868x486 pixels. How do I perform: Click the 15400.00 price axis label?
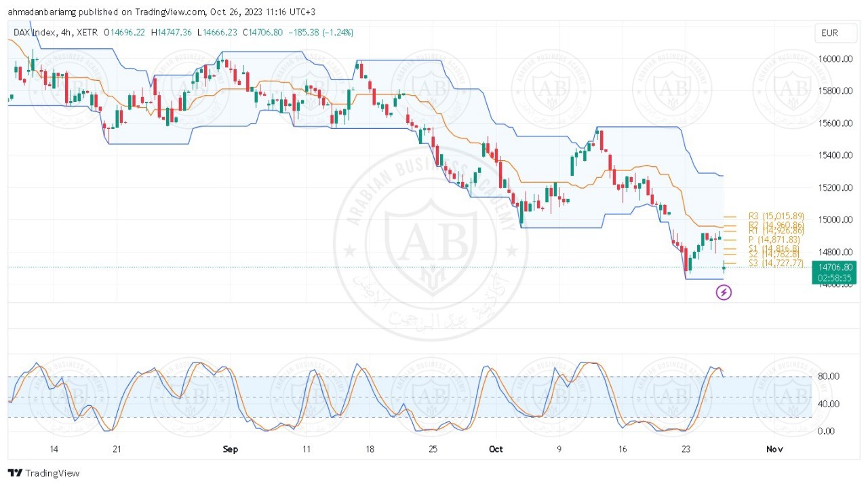coord(834,155)
